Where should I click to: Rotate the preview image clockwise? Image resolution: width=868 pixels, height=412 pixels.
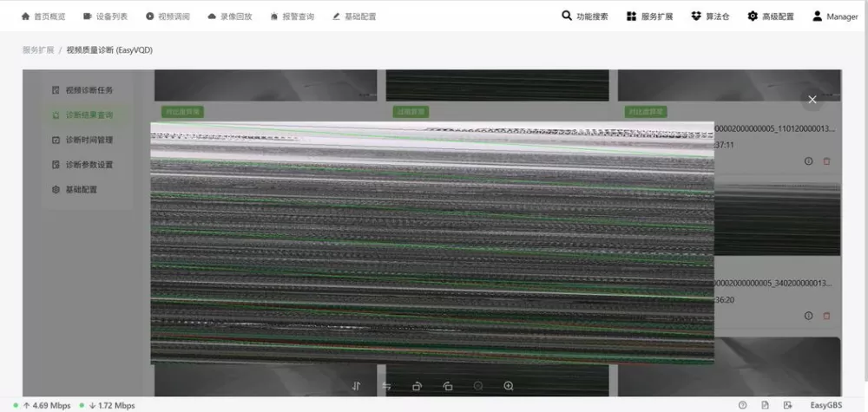click(x=417, y=386)
